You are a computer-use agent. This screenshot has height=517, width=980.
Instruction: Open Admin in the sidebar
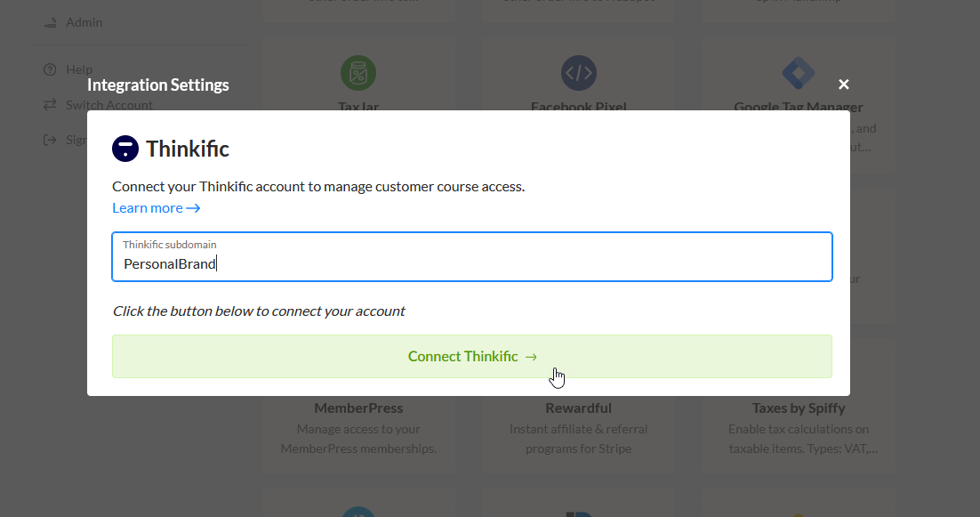pos(84,22)
